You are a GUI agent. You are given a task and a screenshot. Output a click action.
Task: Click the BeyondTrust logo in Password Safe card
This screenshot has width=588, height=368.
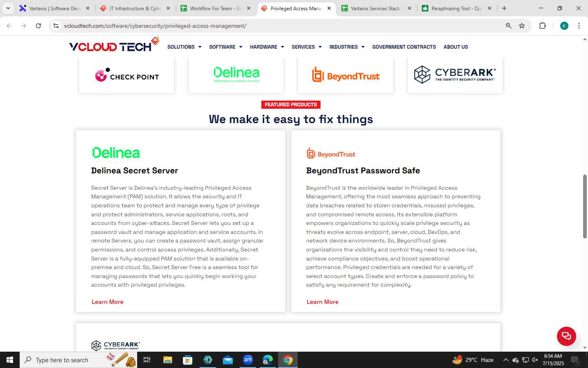click(x=331, y=153)
